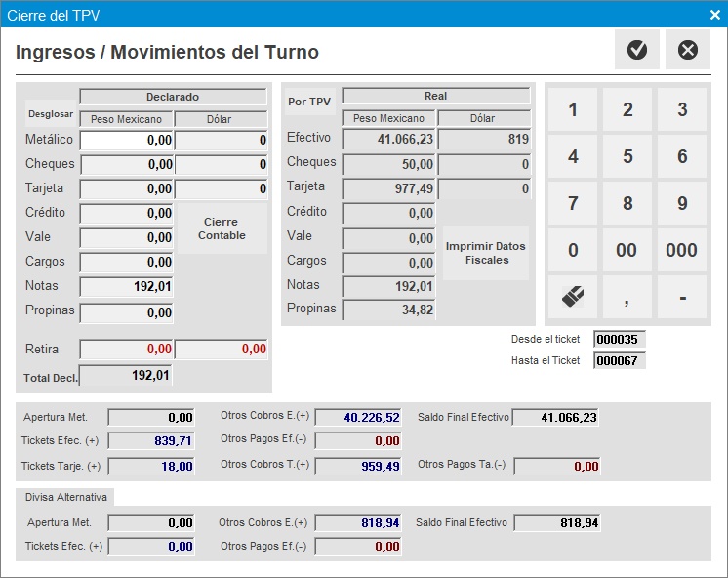This screenshot has width=728, height=578.
Task: Click the circled X cancel icon
Action: (688, 50)
